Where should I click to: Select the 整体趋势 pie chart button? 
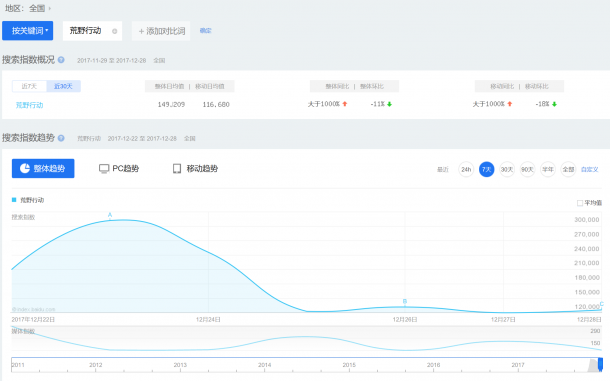[43, 169]
